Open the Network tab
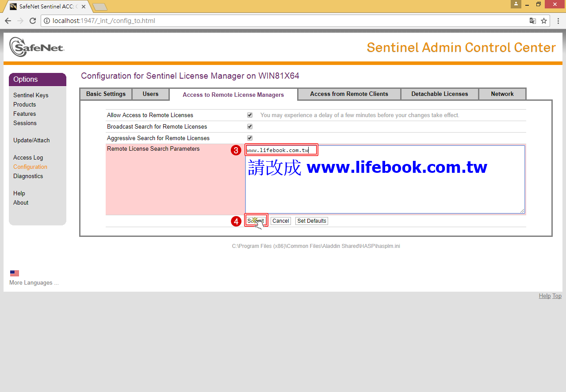The height and width of the screenshot is (392, 566). pos(502,94)
